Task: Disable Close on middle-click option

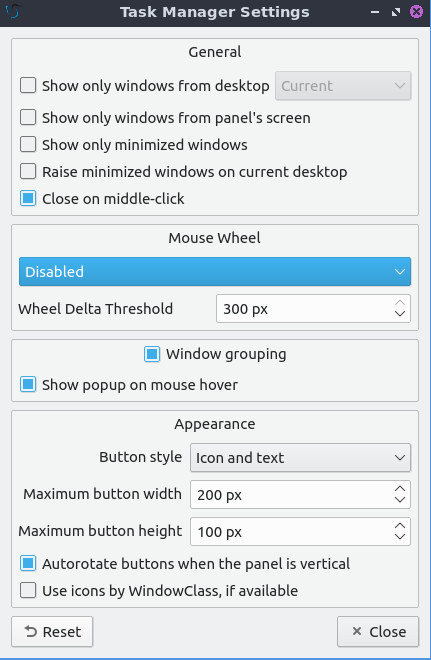Action: tap(28, 198)
